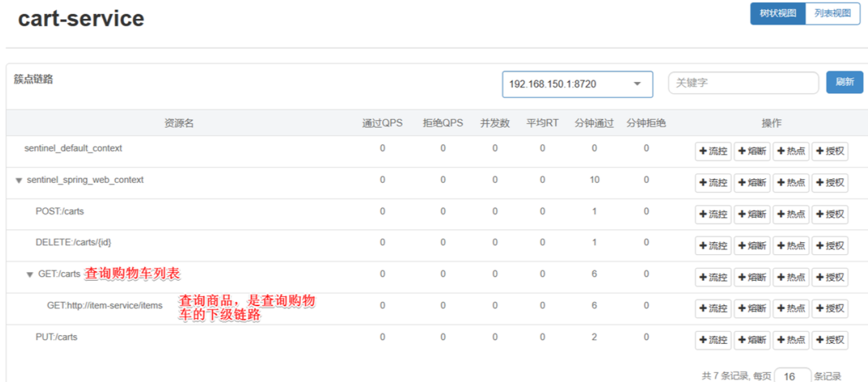Add 熔断 rule for sentinel_default_context
868x382 pixels.
click(x=752, y=151)
